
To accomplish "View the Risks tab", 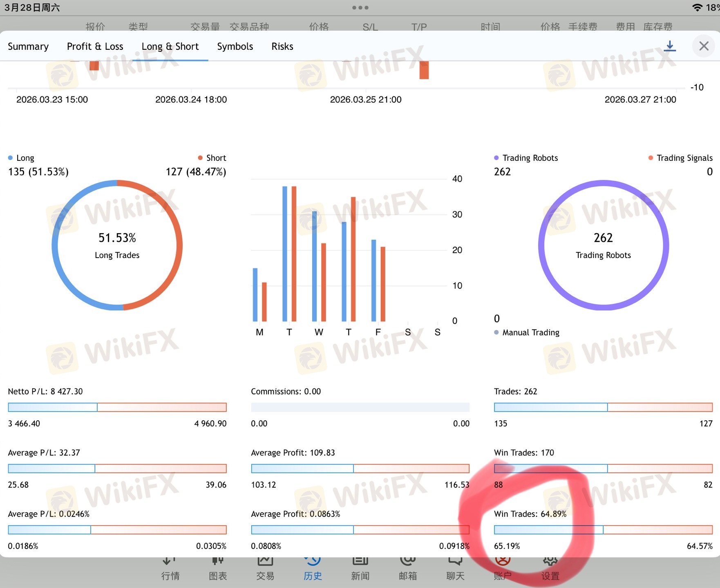I will coord(282,47).
